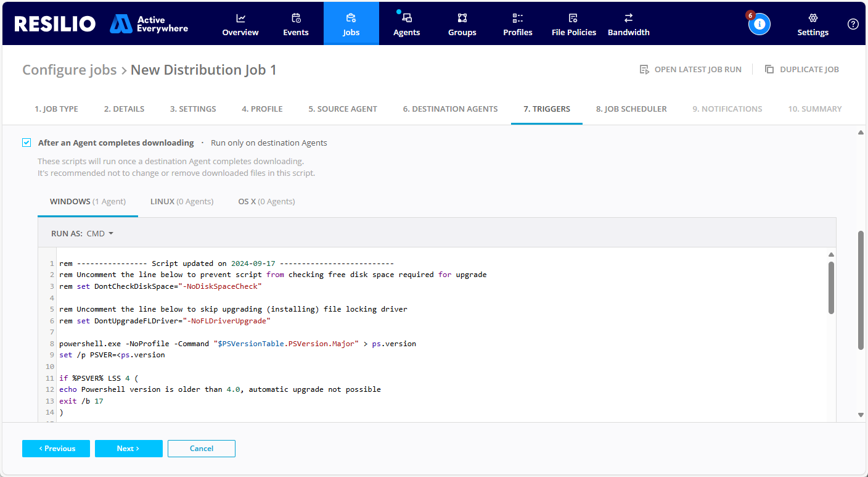Go to the Events section icon

[296, 19]
